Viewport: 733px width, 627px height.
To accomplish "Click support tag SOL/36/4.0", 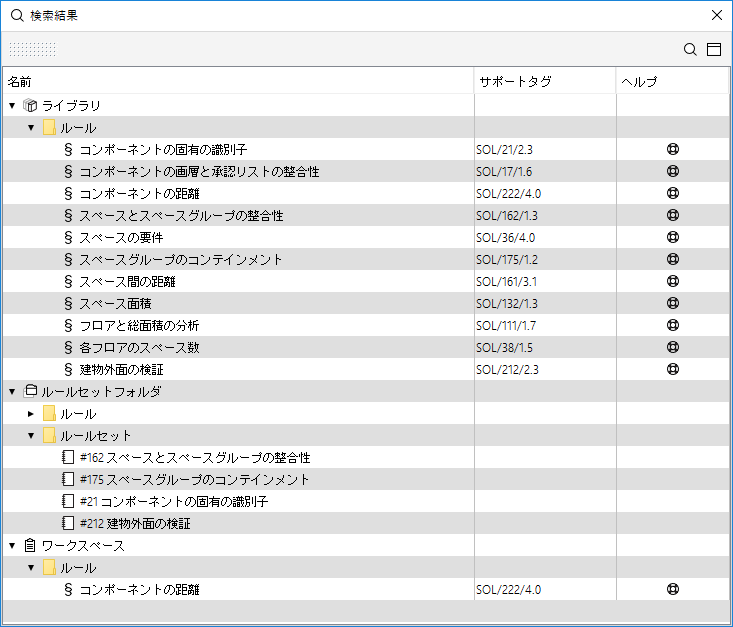I will tap(505, 238).
